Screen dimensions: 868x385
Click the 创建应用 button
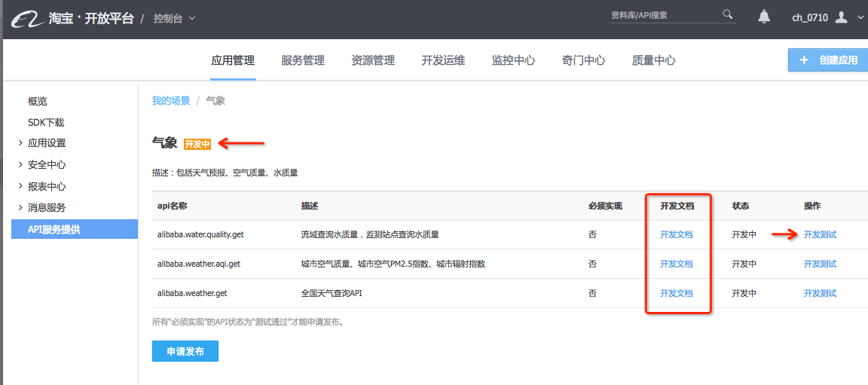tap(828, 60)
